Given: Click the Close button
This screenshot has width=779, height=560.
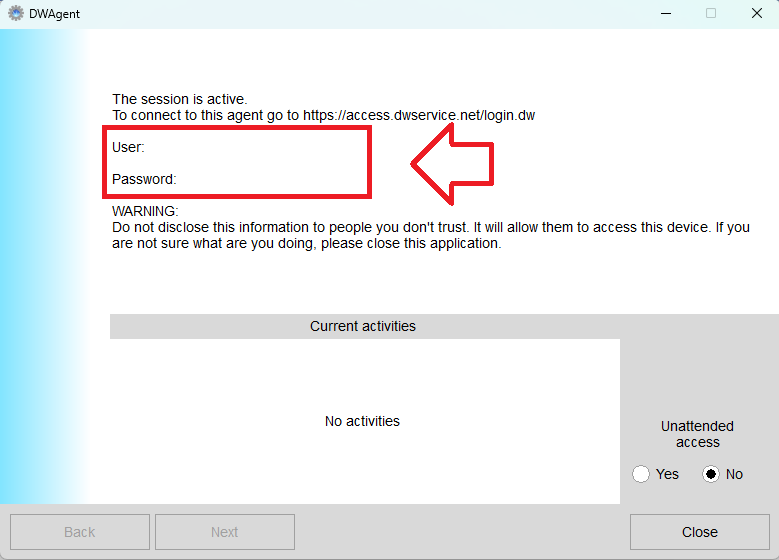Looking at the screenshot, I should coord(700,532).
